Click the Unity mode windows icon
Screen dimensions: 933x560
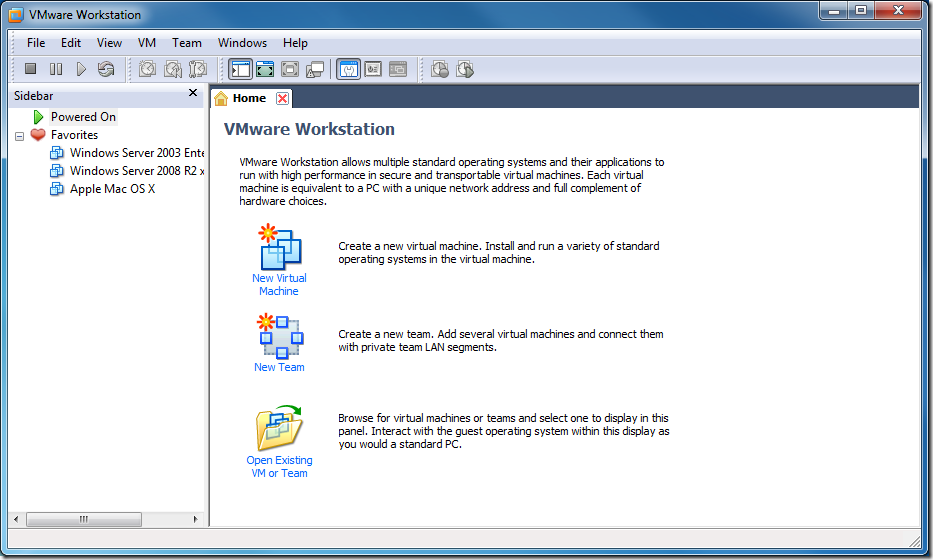pyautogui.click(x=315, y=70)
